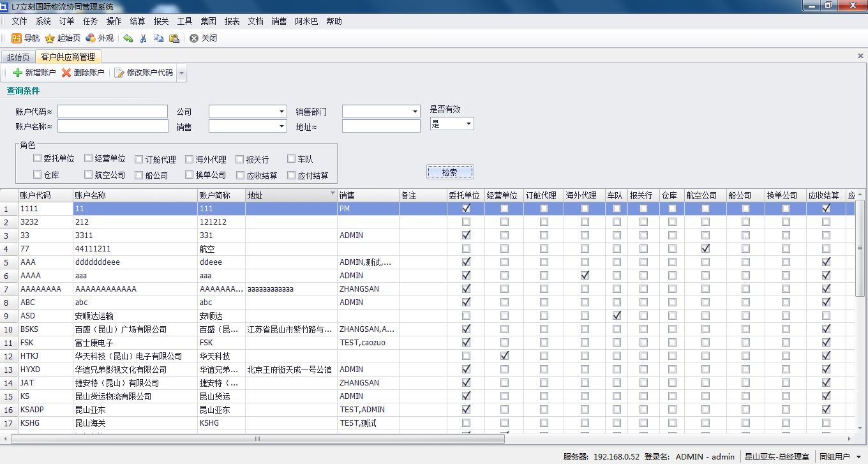Open the 订单 menu
Screen dimensions: 868x464
[66, 21]
